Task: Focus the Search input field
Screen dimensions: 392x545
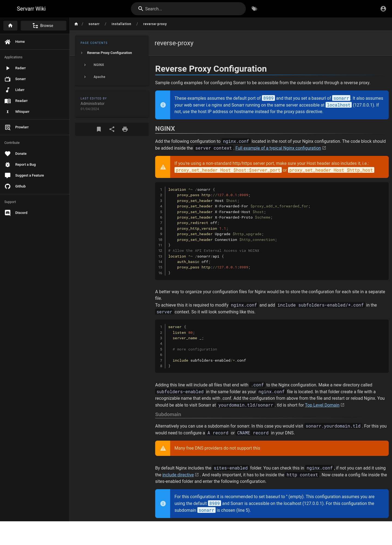Action: [x=188, y=9]
